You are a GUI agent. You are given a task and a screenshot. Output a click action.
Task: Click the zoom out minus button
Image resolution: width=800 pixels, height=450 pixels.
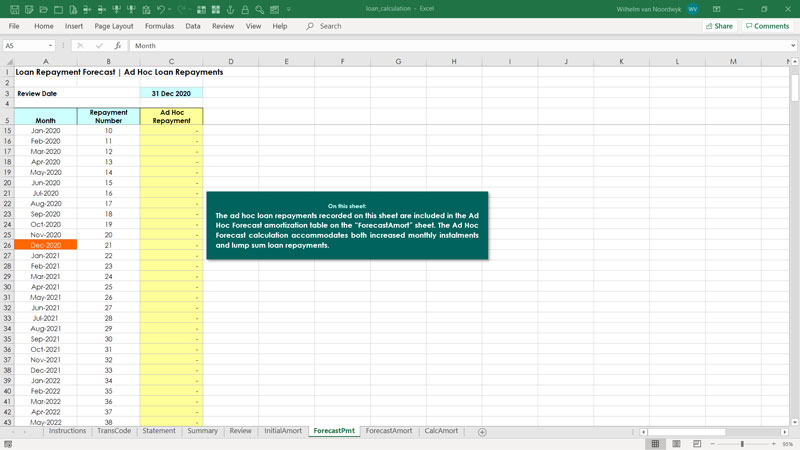712,444
